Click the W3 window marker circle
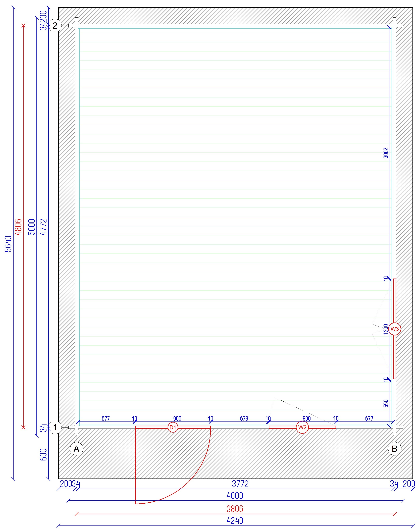This screenshot has width=420, height=529. click(394, 329)
